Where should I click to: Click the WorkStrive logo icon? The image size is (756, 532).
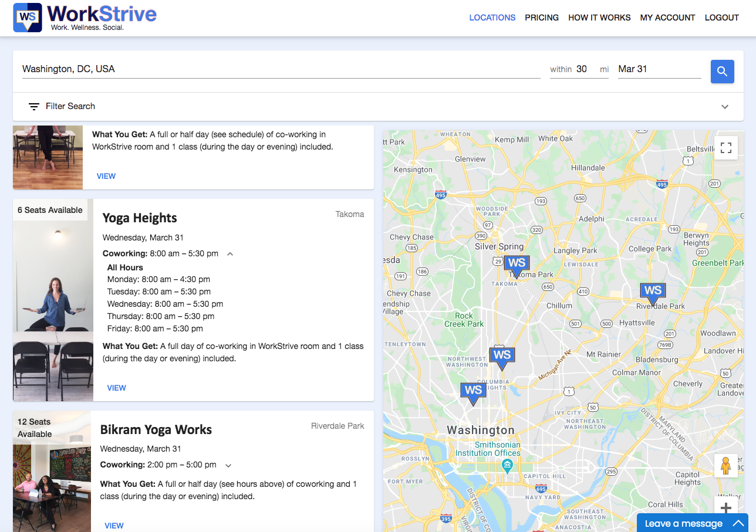tap(28, 18)
